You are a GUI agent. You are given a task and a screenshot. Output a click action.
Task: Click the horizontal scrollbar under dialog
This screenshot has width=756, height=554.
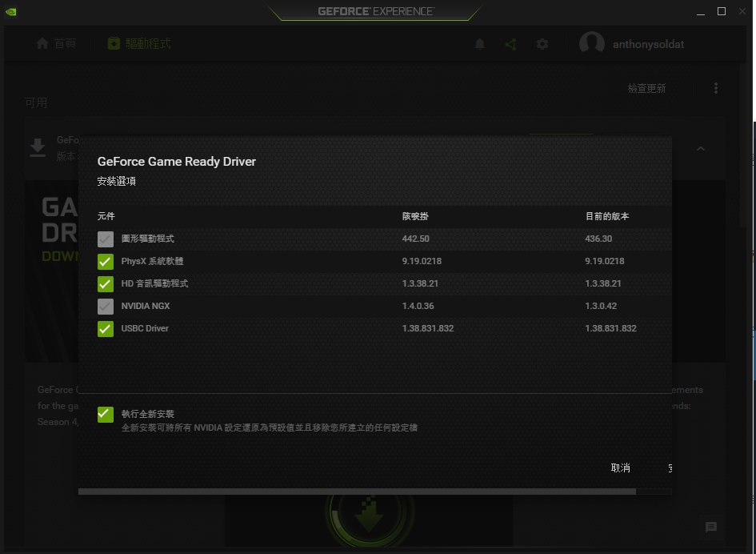tap(357, 492)
